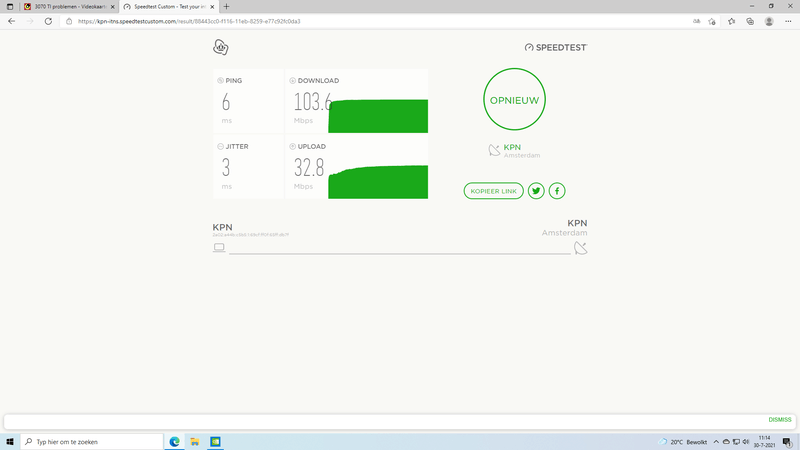Refresh the current page
Viewport: 800px width, 450px height.
pos(48,21)
